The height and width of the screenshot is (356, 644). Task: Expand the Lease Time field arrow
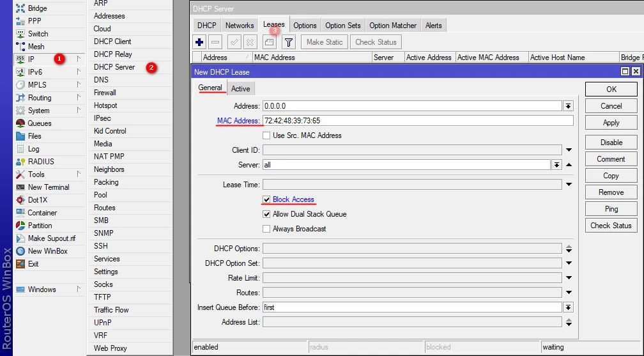click(x=569, y=185)
